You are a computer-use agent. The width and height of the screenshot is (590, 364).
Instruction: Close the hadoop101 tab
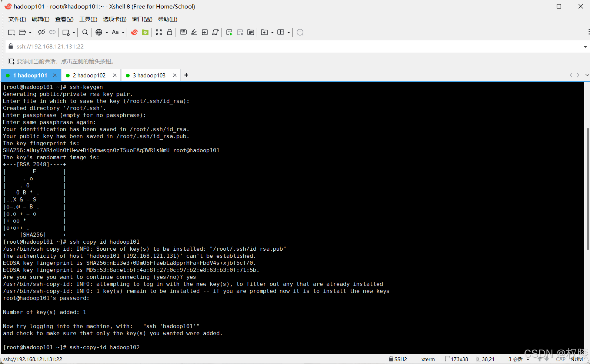point(55,75)
